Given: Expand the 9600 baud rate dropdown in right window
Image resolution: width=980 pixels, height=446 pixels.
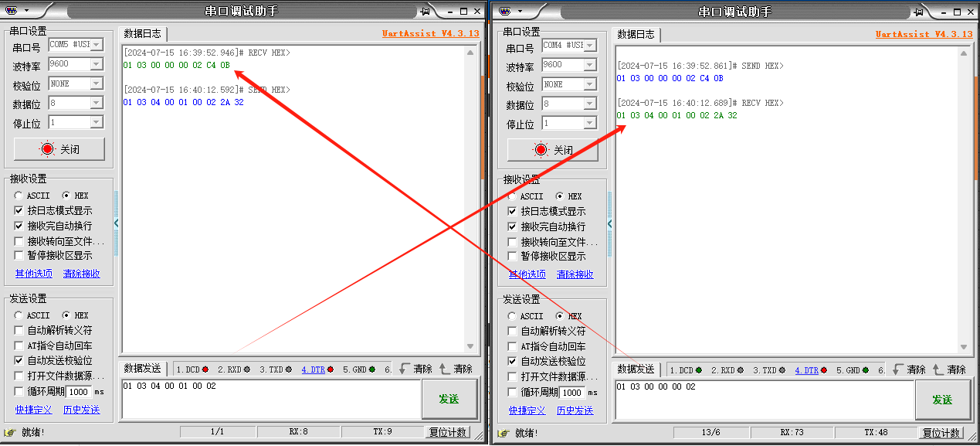Looking at the screenshot, I should tap(589, 66).
